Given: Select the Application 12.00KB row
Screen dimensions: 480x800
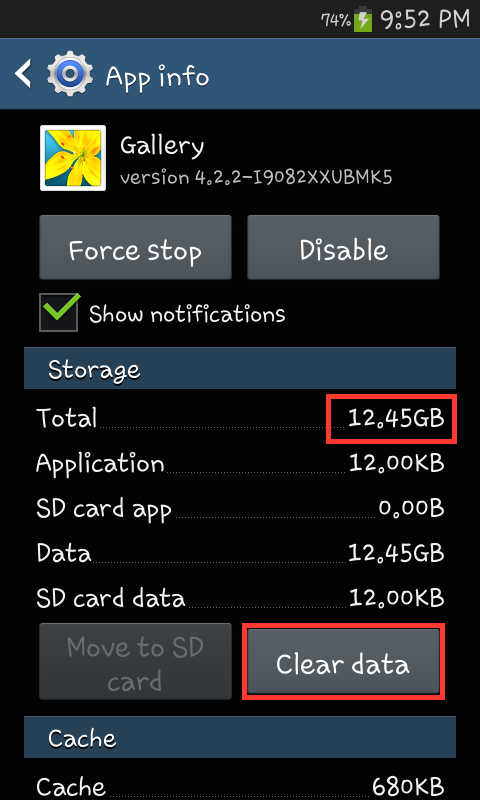Looking at the screenshot, I should (240, 463).
